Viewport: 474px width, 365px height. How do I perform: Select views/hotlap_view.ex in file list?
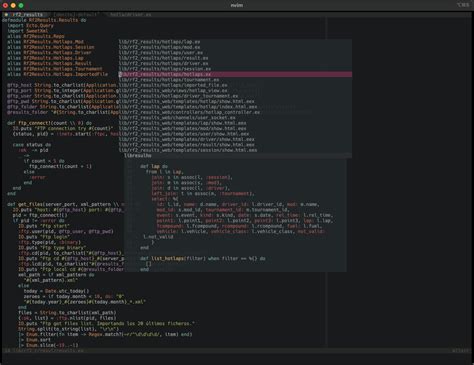point(173,91)
